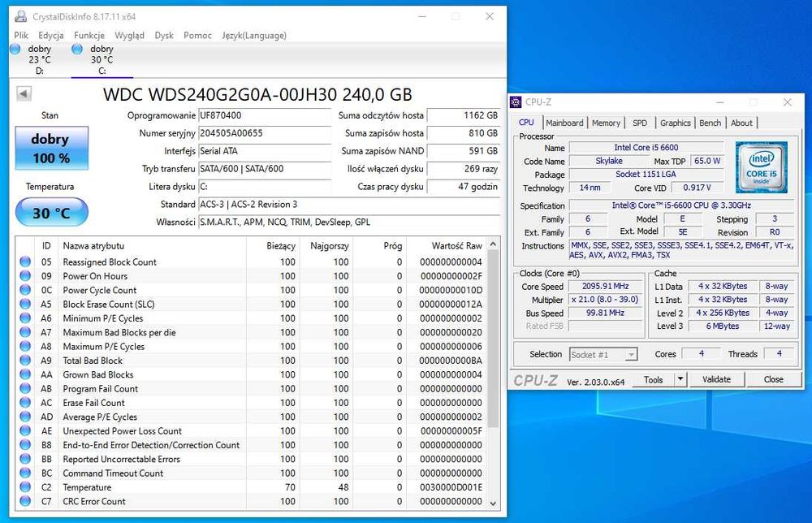Screen dimensions: 812x523
Task: Open the Wygląd menu
Action: pyautogui.click(x=129, y=35)
